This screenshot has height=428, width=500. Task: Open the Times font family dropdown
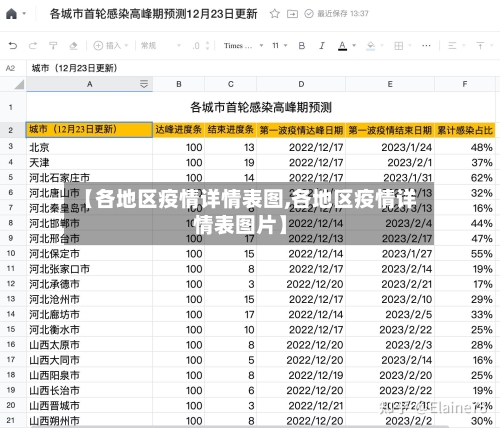[243, 46]
